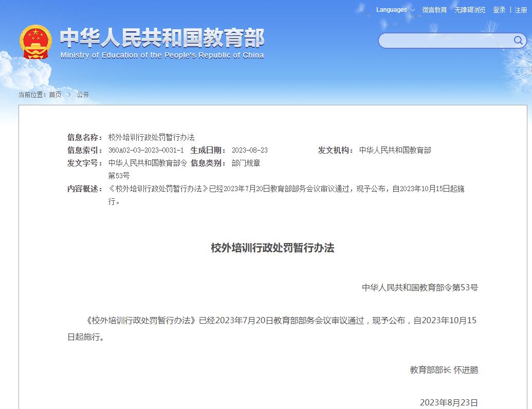
Task: Click the search magnifier icon
Action: [x=518, y=41]
